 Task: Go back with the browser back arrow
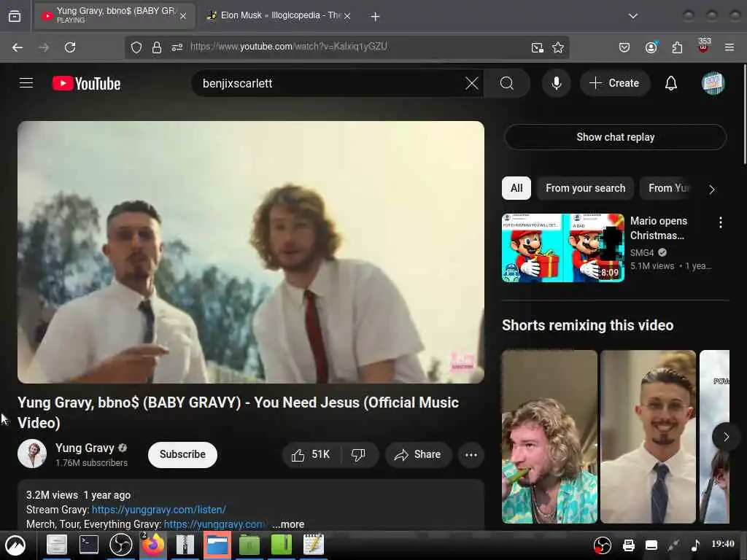[x=18, y=47]
